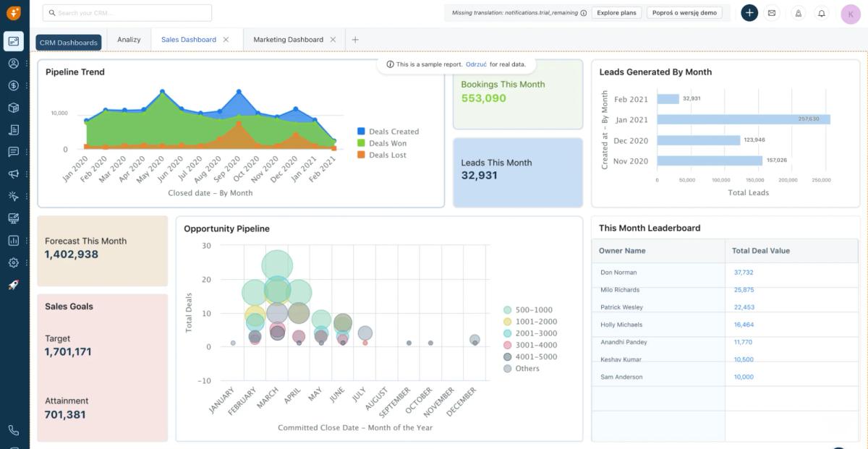Open Reports via the bar chart icon
Image resolution: width=868 pixels, height=449 pixels.
(14, 240)
